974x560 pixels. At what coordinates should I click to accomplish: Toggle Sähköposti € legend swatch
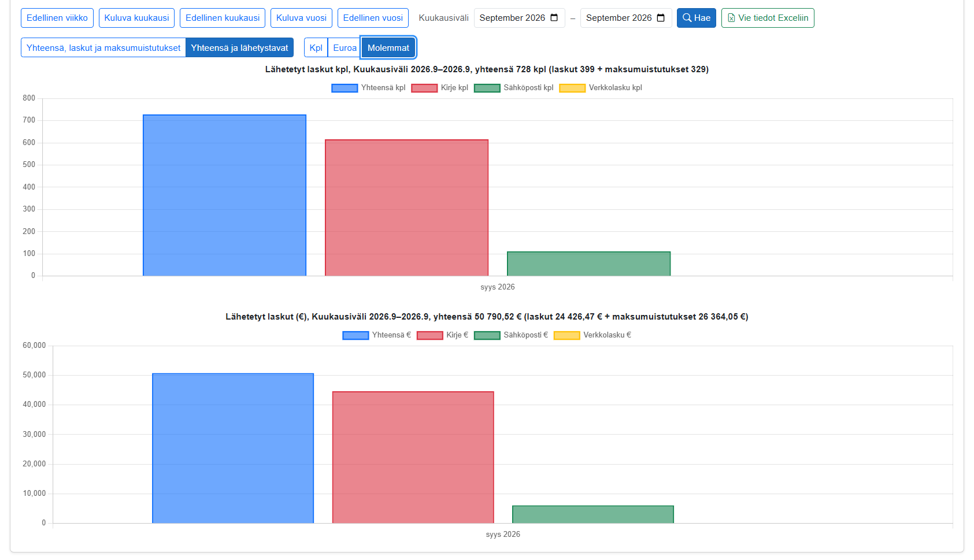coord(487,335)
